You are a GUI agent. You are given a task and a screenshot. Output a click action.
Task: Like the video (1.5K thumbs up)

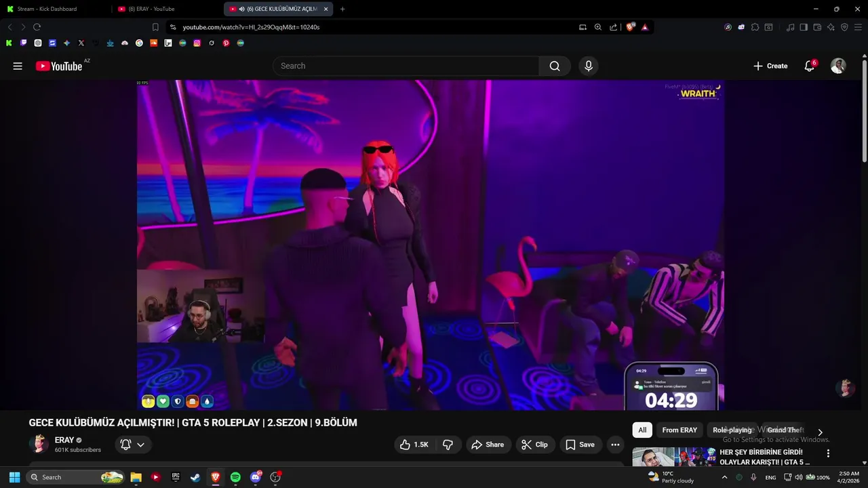pyautogui.click(x=414, y=445)
